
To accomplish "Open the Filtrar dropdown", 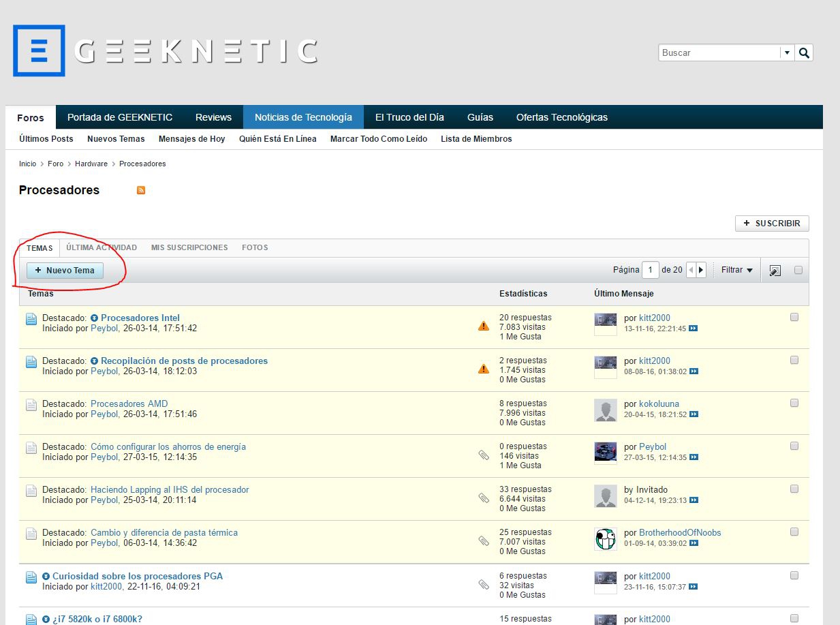I will (737, 270).
